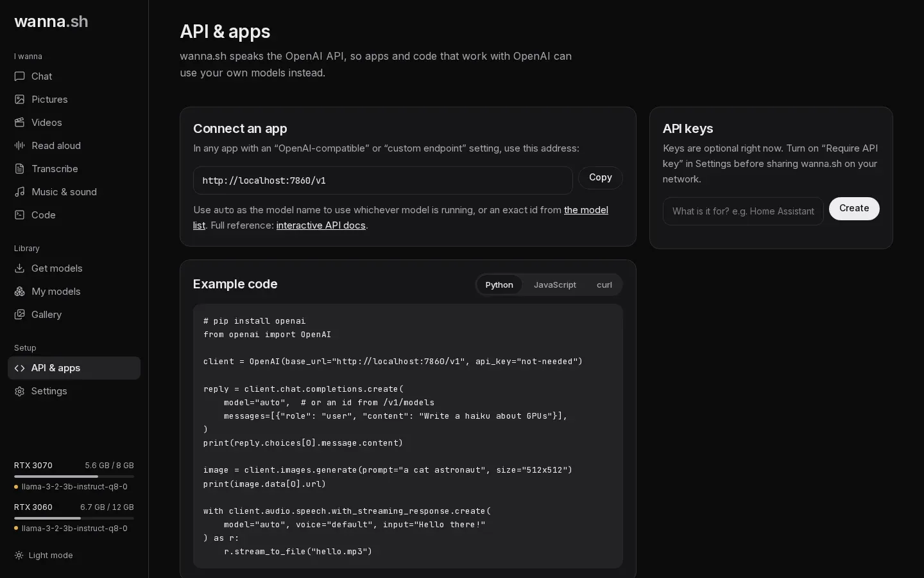924x578 pixels.
Task: Open the Transcribe page label
Action: pyautogui.click(x=55, y=169)
